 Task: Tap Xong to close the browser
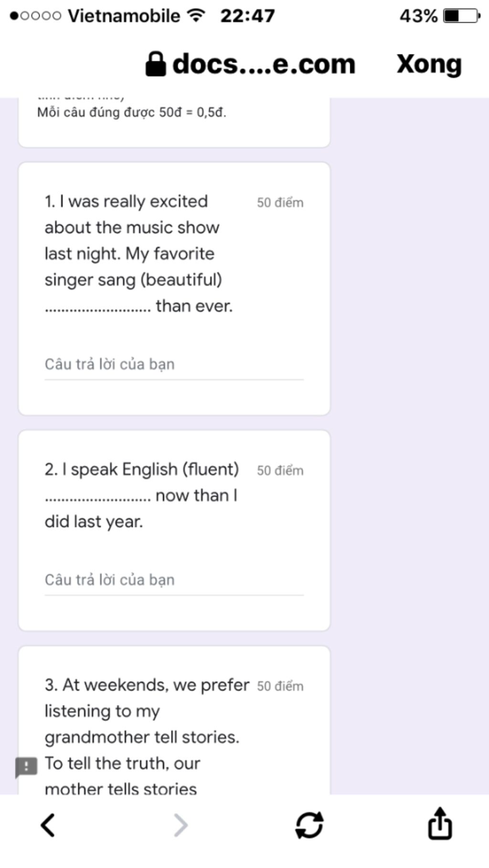pyautogui.click(x=429, y=64)
